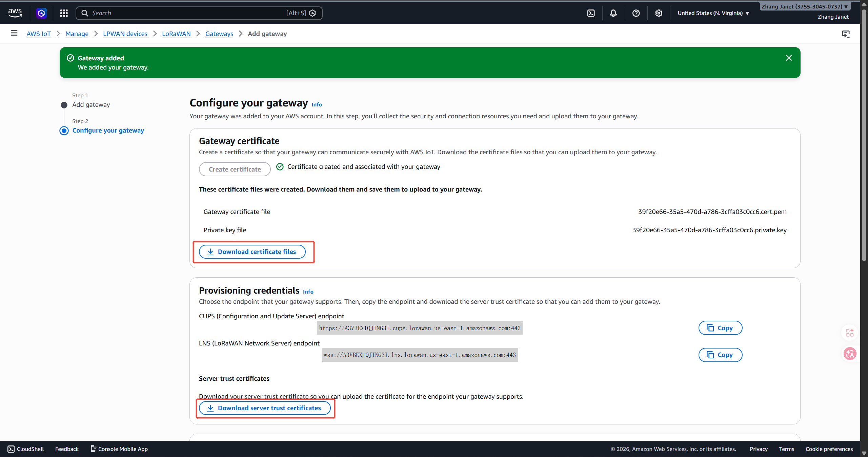Open settings gear in top navigation
The image size is (868, 457).
[x=658, y=13]
